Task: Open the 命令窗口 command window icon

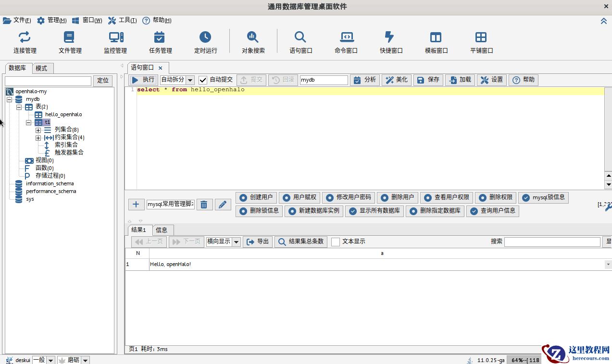Action: 346,37
